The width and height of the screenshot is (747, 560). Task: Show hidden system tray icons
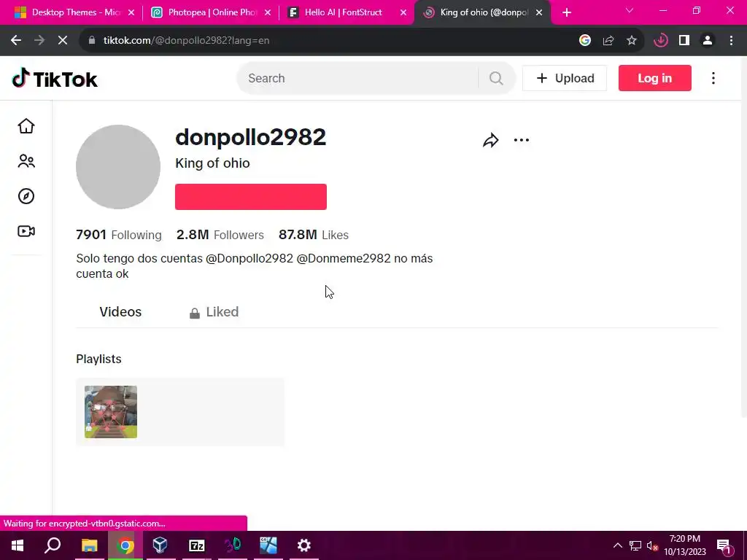coord(617,545)
